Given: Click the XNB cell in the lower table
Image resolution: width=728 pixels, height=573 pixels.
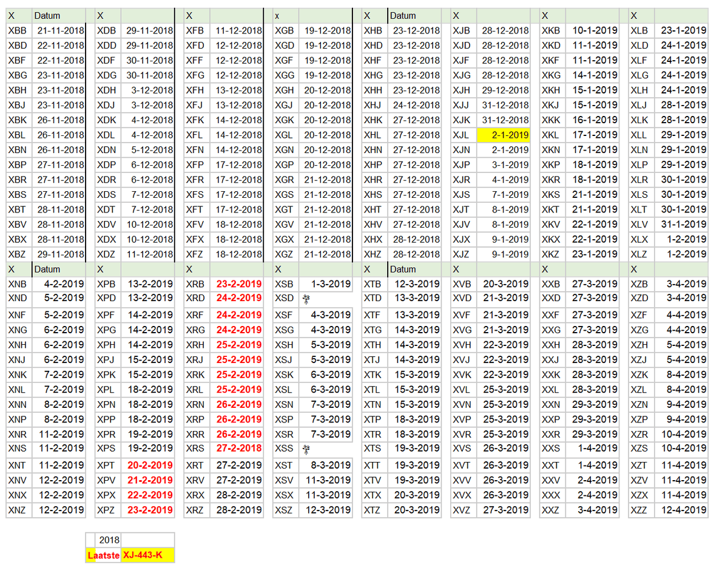Looking at the screenshot, I should 18,284.
